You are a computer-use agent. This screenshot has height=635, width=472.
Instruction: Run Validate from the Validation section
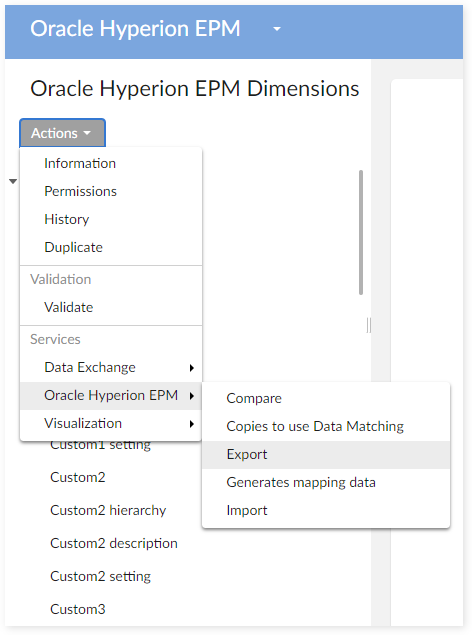point(111,307)
